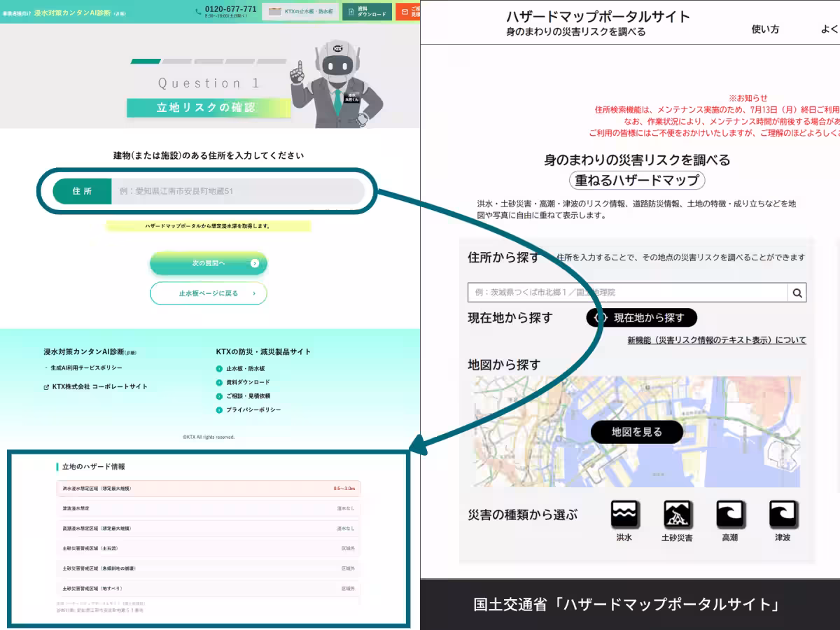Screen dimensions: 840x630
Task: Click the 災害の種類から選ぶ heading
Action: click(523, 515)
